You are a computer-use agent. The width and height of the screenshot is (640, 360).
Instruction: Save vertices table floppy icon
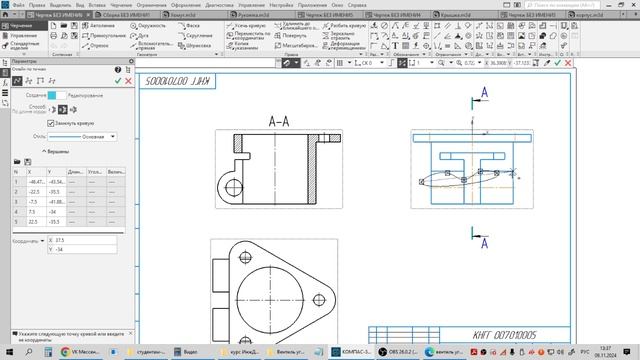pos(28,162)
